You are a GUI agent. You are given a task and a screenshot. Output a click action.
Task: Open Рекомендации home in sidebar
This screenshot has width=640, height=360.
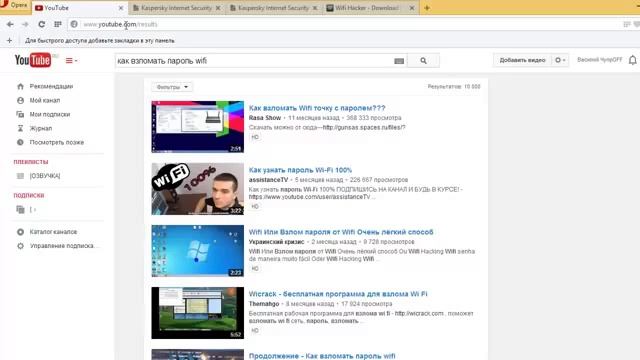pos(51,87)
